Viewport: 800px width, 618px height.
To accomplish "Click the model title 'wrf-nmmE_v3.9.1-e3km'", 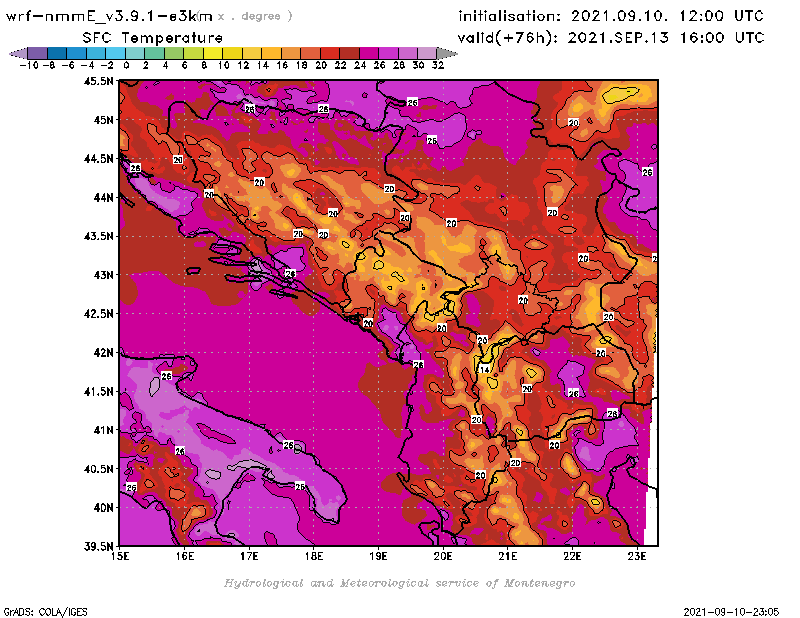I will [x=109, y=16].
